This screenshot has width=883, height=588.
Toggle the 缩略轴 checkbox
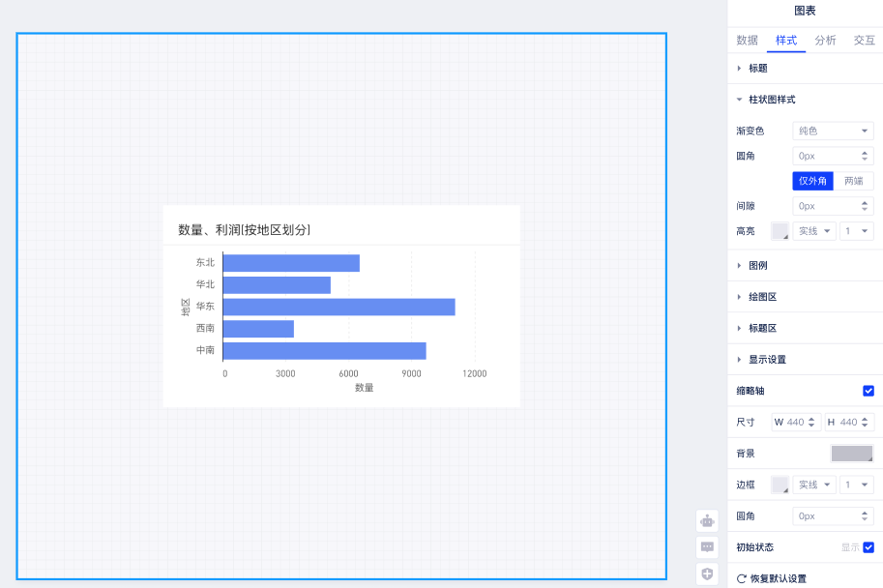(x=868, y=391)
